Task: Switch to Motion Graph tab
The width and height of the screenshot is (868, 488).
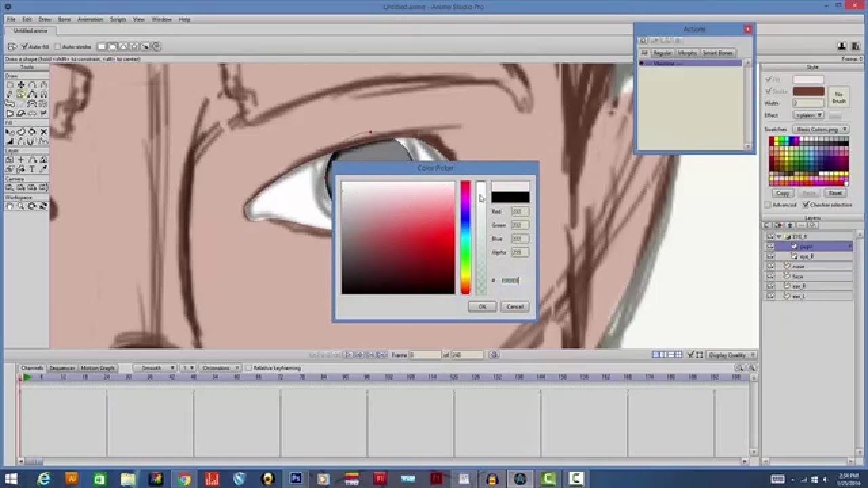Action: (x=98, y=368)
